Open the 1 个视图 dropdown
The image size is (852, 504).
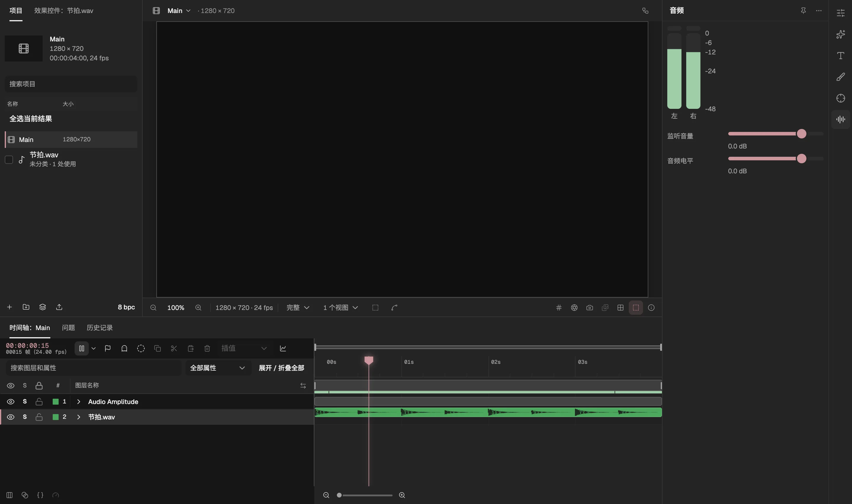point(340,308)
